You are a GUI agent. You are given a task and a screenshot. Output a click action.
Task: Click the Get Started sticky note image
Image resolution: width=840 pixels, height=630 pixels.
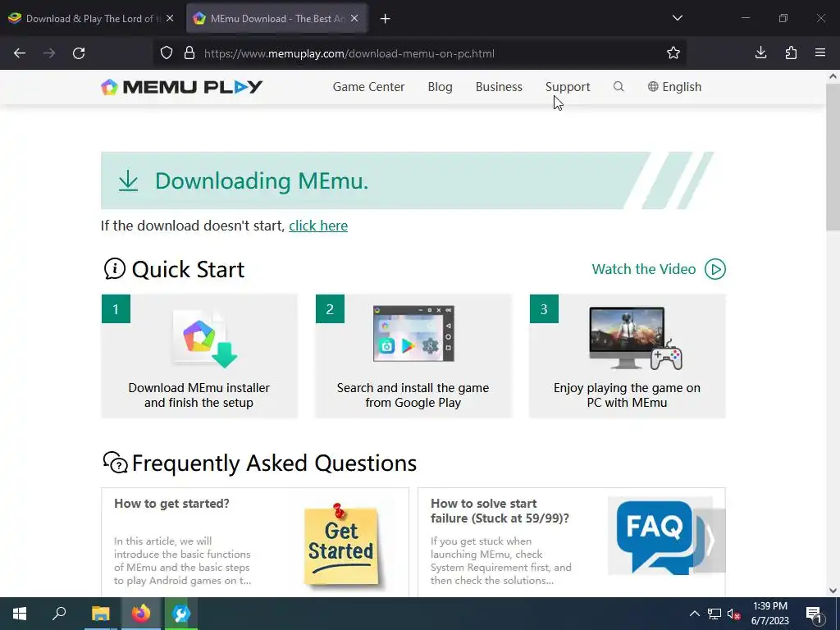[x=341, y=545]
